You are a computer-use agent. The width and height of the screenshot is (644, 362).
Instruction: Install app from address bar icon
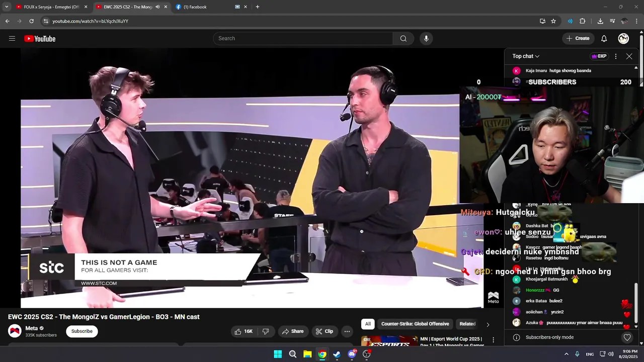click(x=542, y=21)
